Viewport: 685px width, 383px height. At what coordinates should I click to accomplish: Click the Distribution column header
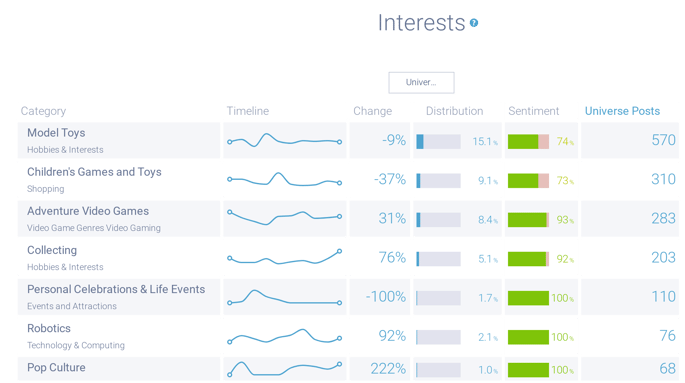coord(454,111)
